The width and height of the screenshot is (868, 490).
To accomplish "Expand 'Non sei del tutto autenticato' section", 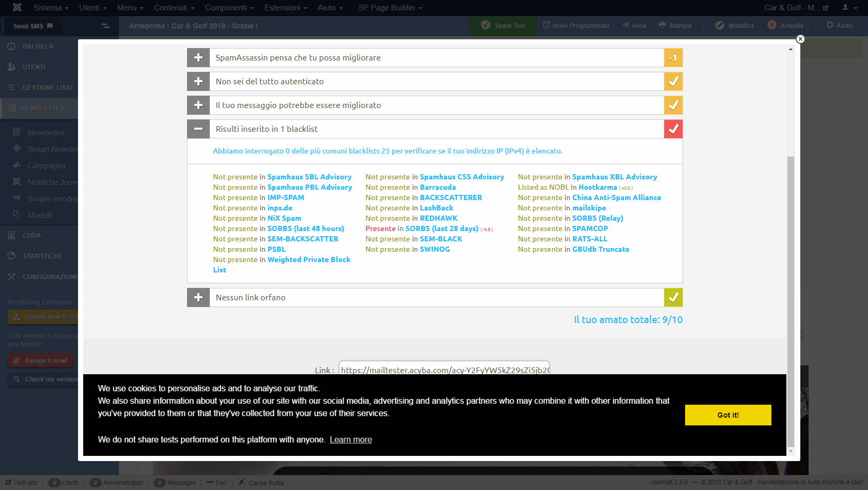I will 198,82.
